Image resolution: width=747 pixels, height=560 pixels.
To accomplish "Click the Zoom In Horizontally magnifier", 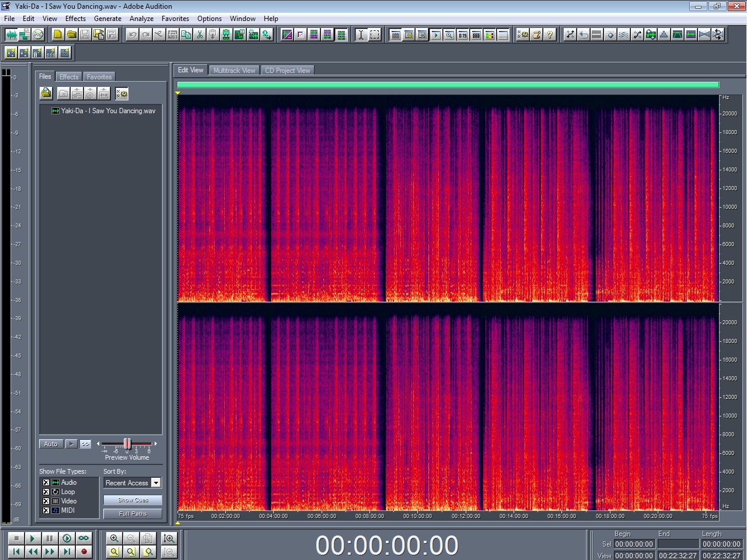I will (x=114, y=538).
